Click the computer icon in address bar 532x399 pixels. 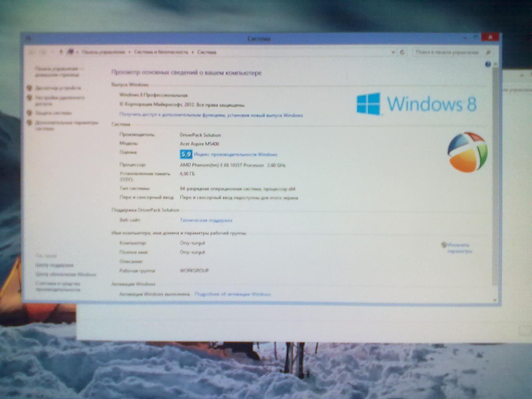(x=70, y=52)
